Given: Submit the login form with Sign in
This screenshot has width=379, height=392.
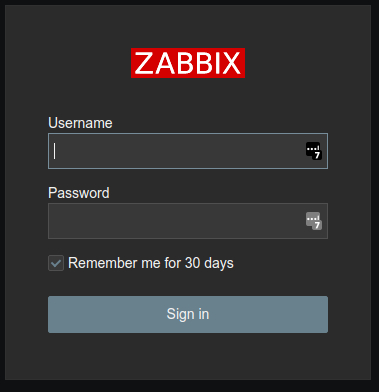Looking at the screenshot, I should (188, 314).
